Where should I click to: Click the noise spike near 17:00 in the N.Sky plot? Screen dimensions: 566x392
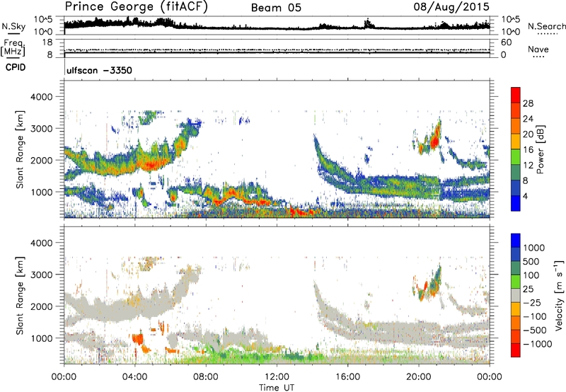tap(368, 23)
